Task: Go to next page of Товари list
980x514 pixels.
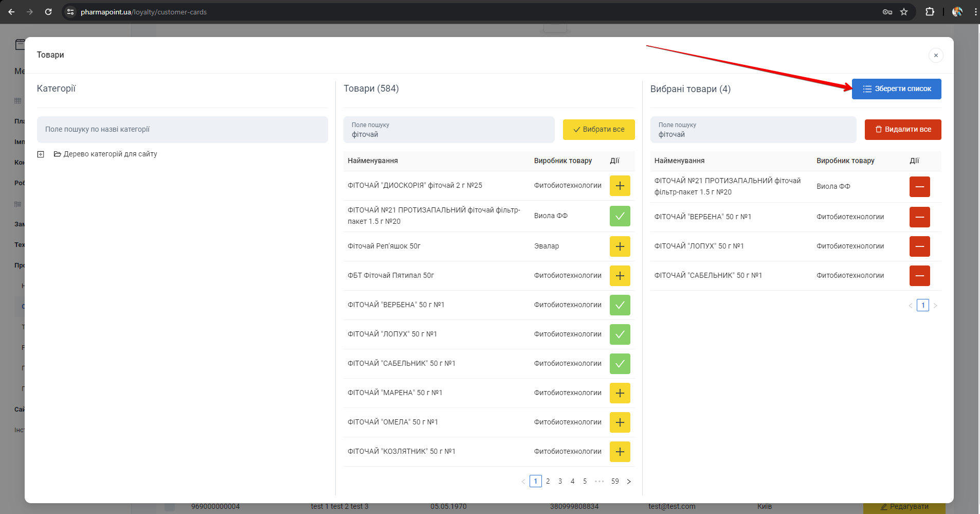Action: (628, 482)
